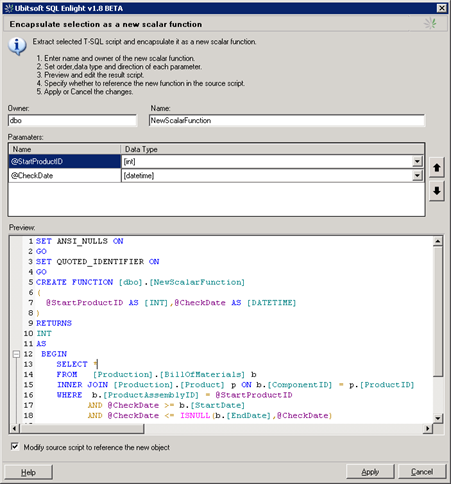Click the SQL Enlight logo in header
This screenshot has width=451, height=484.
[430, 23]
